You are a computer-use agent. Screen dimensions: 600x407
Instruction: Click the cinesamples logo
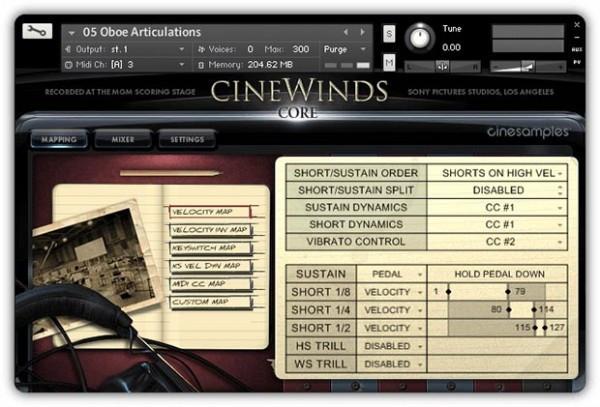pyautogui.click(x=527, y=132)
